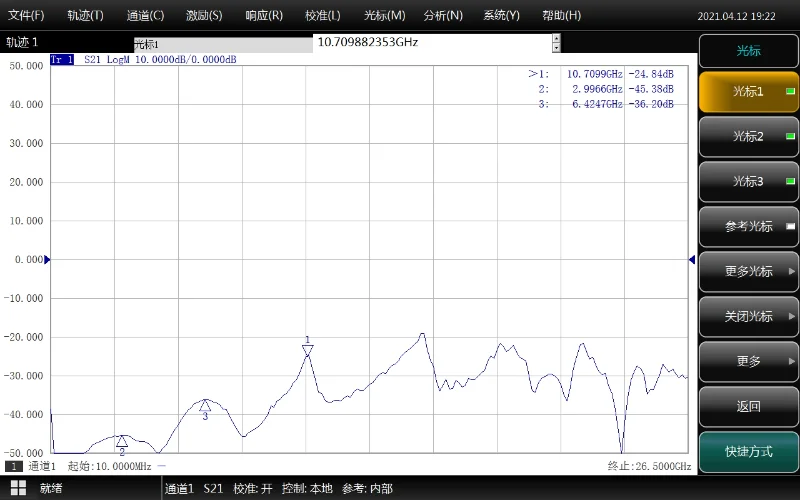Screen dimensions: 800x500
Task: Expand the 更多光标 submenu
Action: [748, 272]
